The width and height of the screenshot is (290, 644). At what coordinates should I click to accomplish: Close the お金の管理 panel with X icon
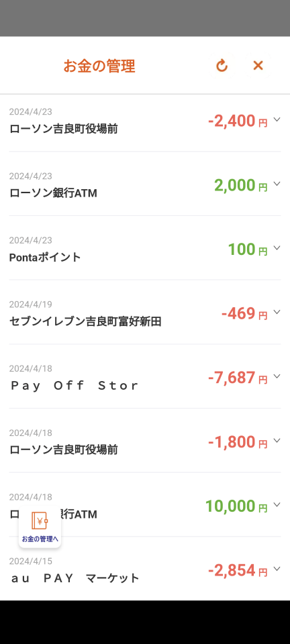tap(258, 65)
